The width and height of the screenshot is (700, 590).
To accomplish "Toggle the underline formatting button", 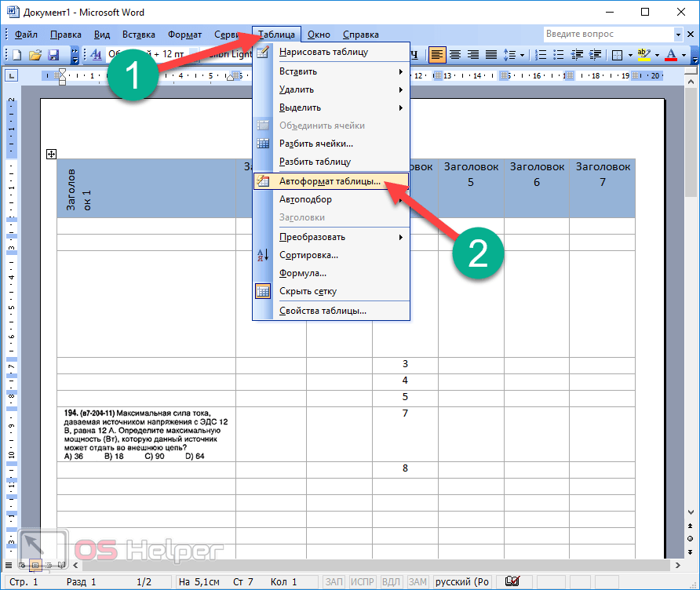I will [x=414, y=55].
